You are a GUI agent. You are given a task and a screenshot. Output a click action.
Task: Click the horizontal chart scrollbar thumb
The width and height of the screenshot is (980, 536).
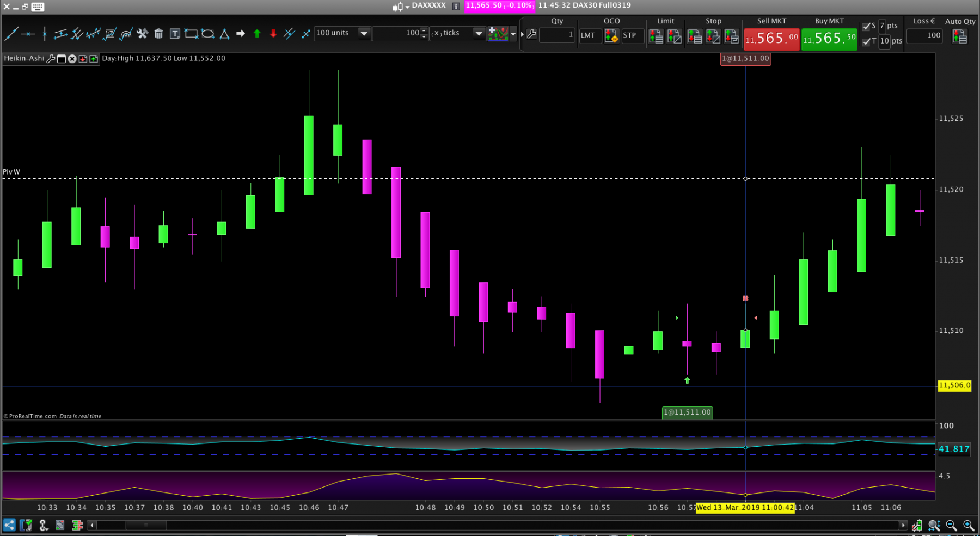point(146,525)
